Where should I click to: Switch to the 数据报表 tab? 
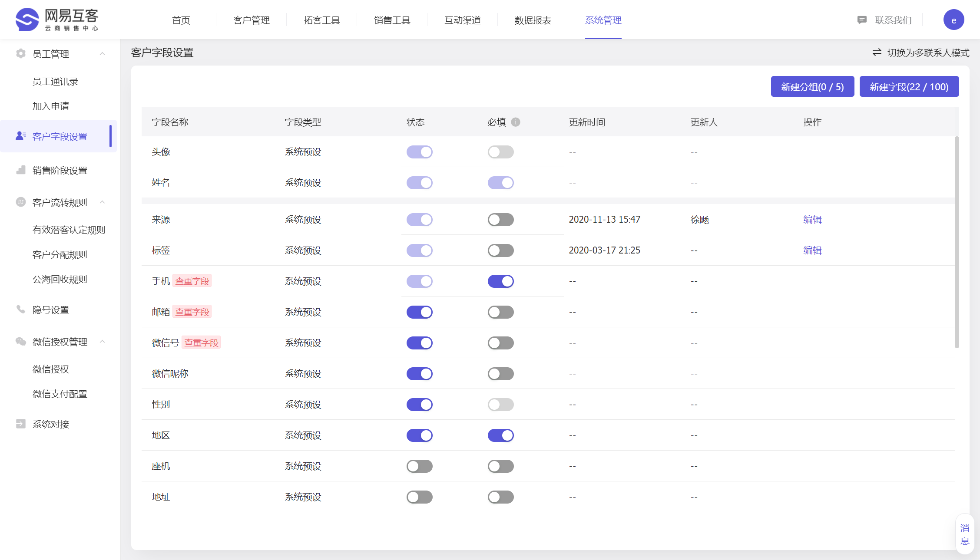tap(533, 20)
